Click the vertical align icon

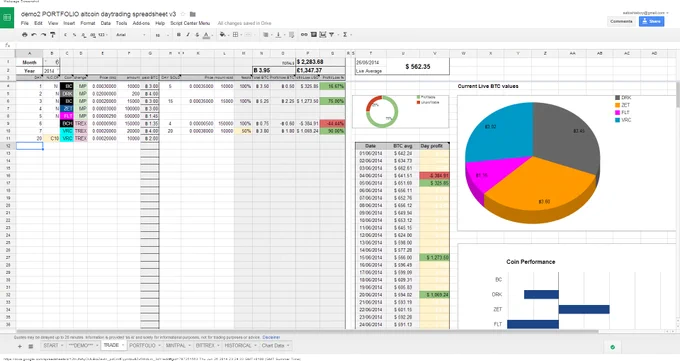[278, 35]
